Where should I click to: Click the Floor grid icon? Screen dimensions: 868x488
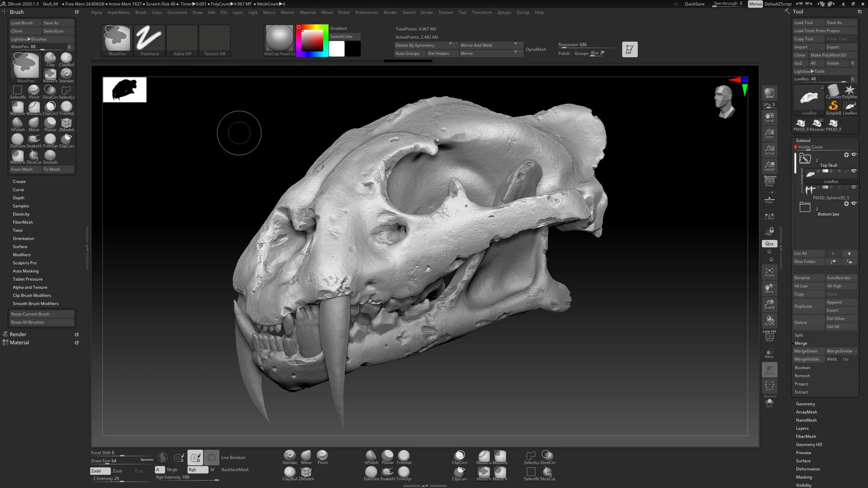click(769, 200)
